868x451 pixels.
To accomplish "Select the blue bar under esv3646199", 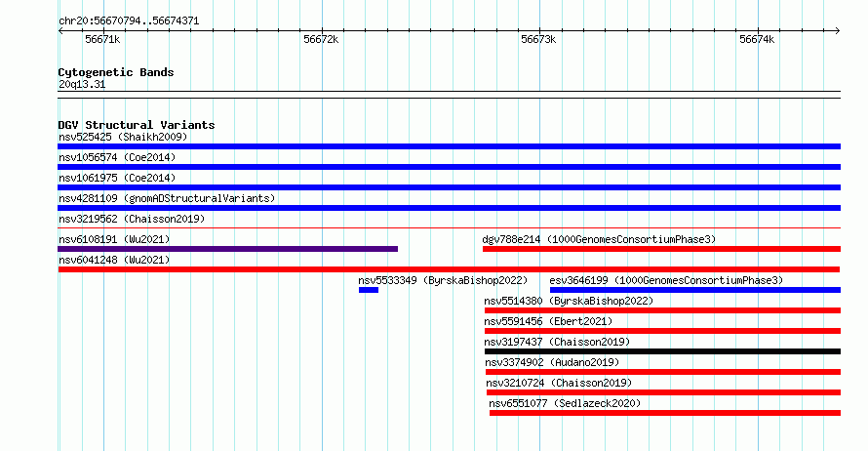I will tap(695, 290).
